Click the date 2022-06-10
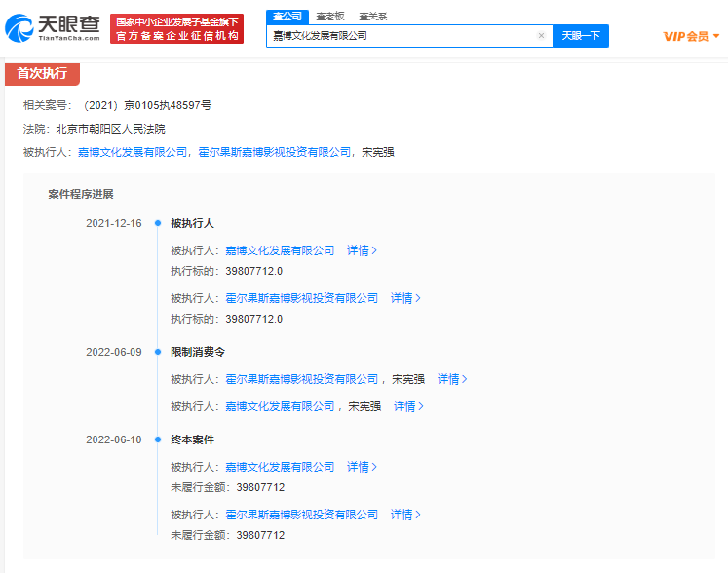Screen dimensions: 728x573 point(114,439)
